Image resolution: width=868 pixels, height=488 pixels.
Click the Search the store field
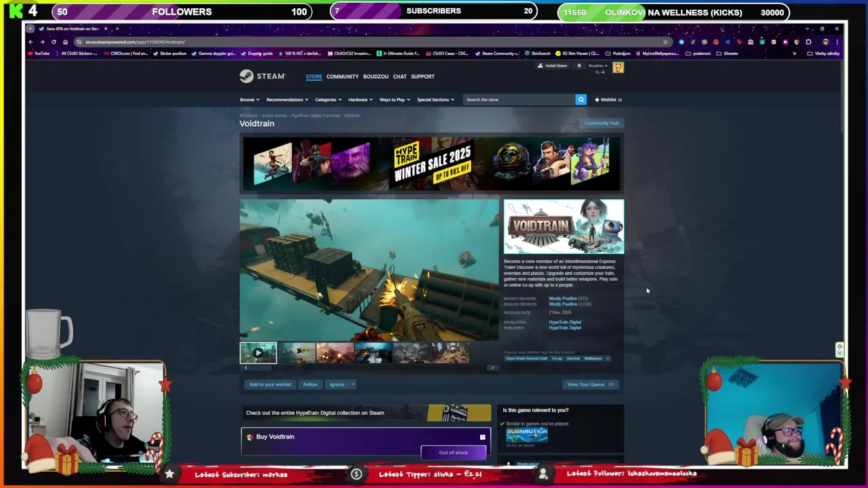coord(519,100)
